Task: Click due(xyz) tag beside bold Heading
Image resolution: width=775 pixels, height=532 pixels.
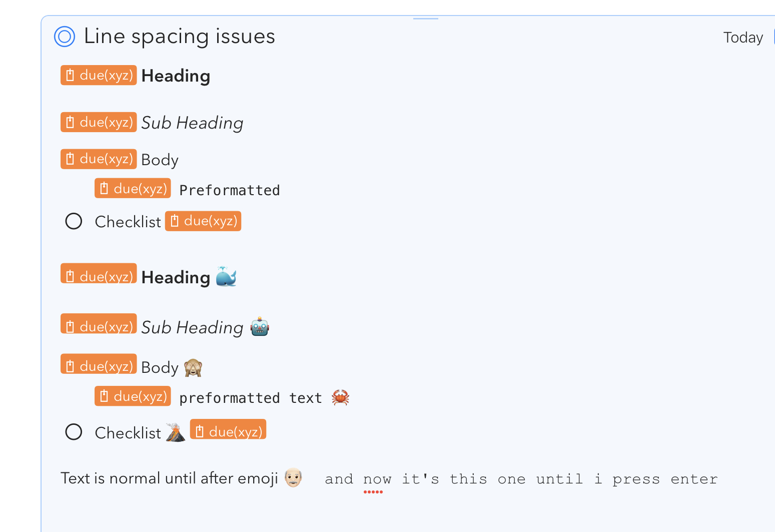Action: pos(99,75)
